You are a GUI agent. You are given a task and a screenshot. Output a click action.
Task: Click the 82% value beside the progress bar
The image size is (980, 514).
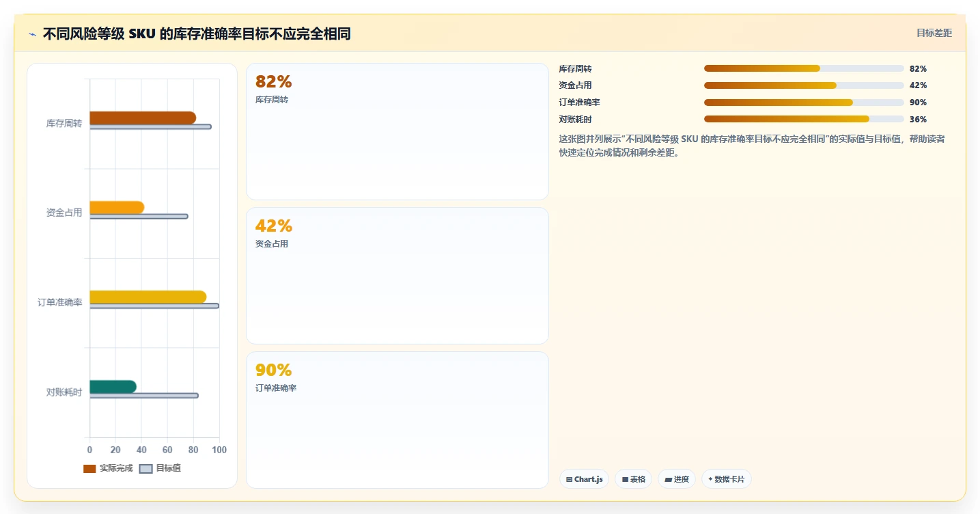(x=918, y=68)
